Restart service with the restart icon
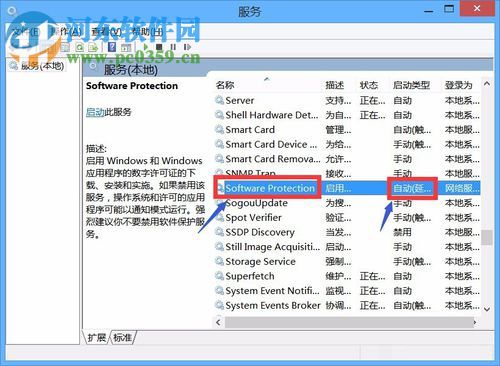Image resolution: width=500 pixels, height=366 pixels. coord(187,47)
